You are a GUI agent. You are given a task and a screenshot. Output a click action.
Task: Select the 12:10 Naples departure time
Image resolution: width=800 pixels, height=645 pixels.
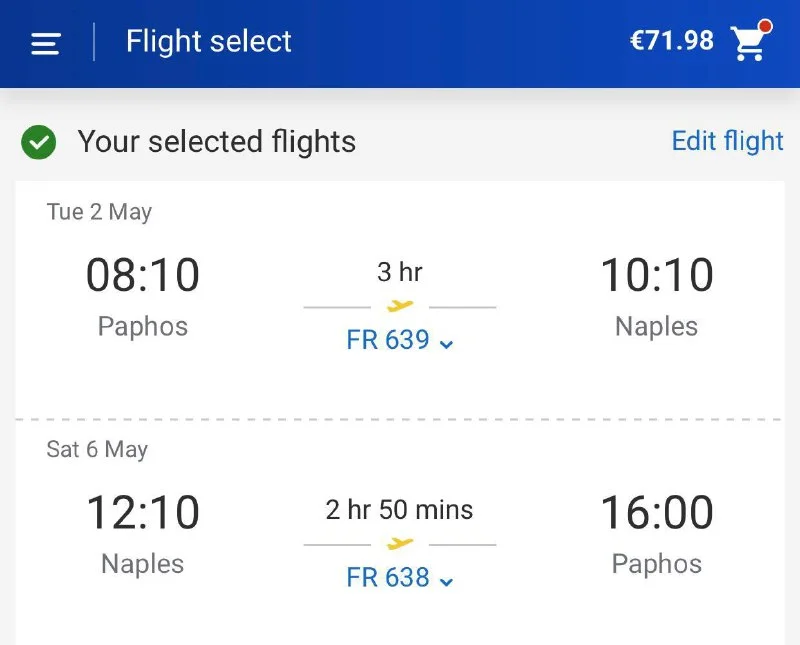[143, 513]
